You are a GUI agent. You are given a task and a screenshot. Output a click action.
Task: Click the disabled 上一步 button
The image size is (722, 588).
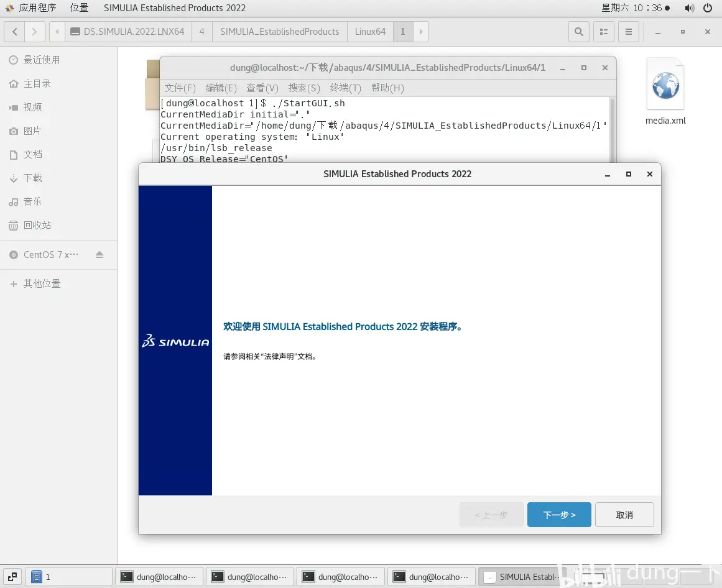click(x=491, y=515)
